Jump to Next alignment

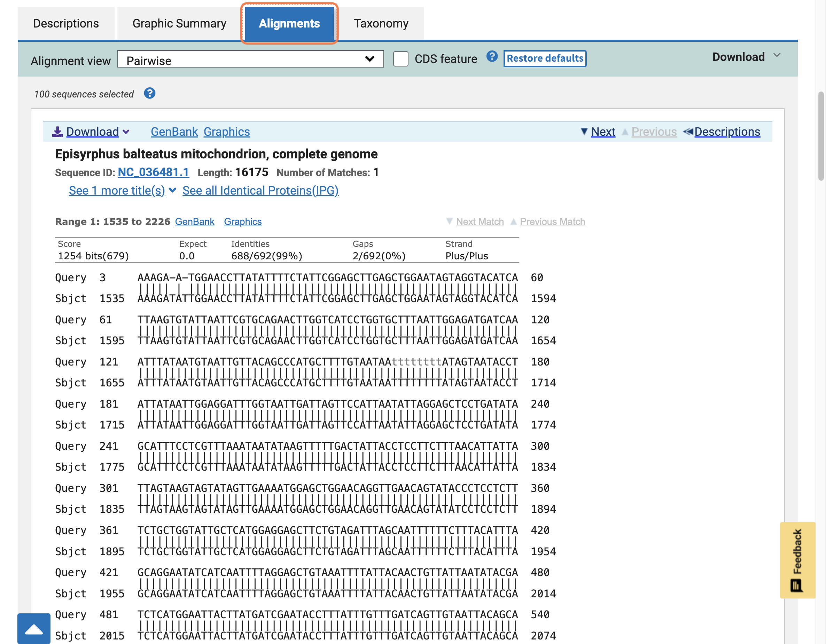tap(603, 132)
